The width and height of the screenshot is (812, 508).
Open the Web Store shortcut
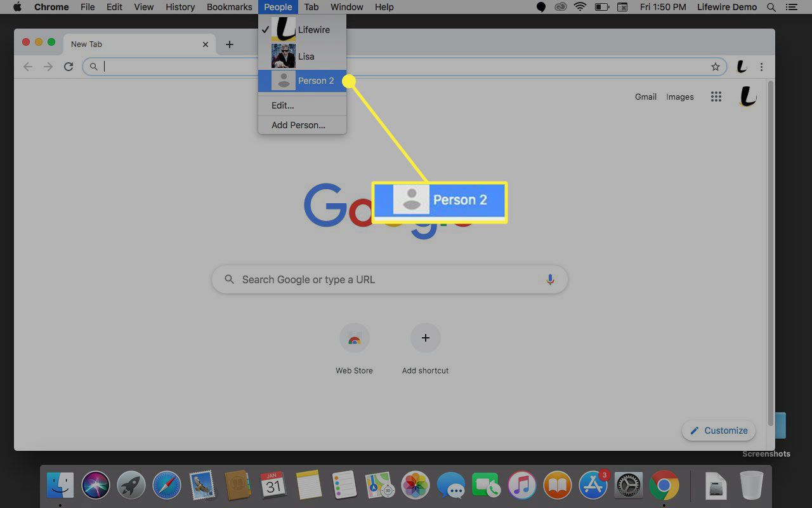coord(354,349)
